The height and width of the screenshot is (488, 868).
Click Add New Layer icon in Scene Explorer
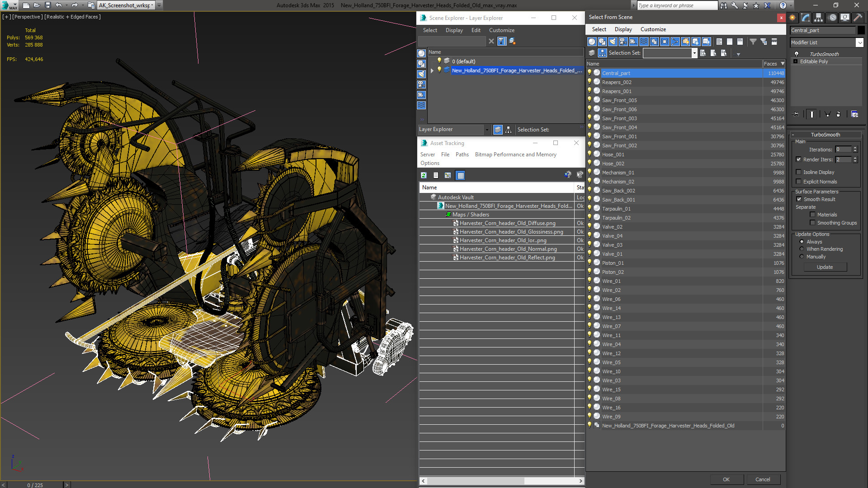coord(512,41)
